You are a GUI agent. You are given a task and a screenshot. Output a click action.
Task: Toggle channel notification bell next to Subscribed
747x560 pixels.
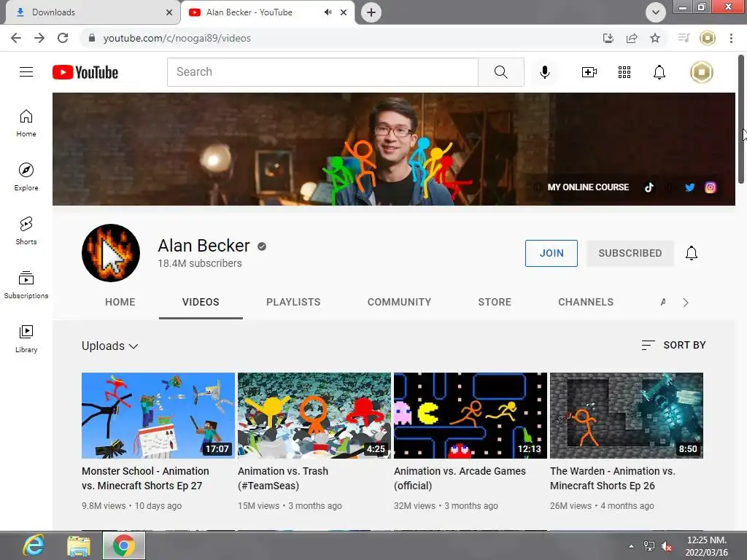pos(692,253)
